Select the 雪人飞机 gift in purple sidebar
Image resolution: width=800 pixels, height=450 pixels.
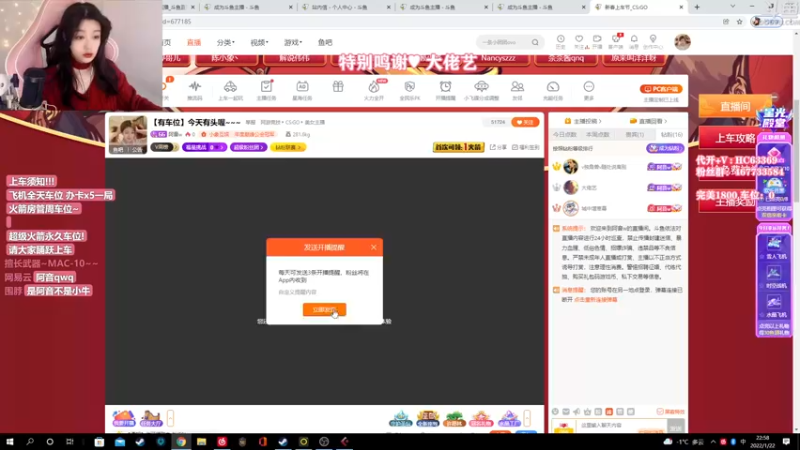[x=774, y=247]
